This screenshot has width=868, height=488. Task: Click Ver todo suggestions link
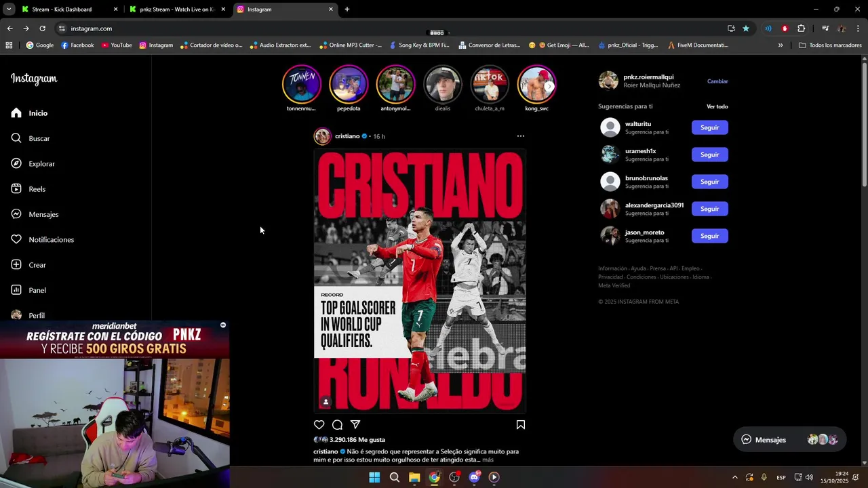tap(717, 106)
